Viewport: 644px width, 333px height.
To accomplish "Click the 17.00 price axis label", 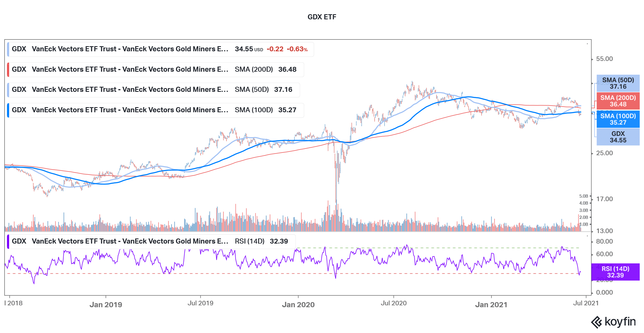I will 604,199.
